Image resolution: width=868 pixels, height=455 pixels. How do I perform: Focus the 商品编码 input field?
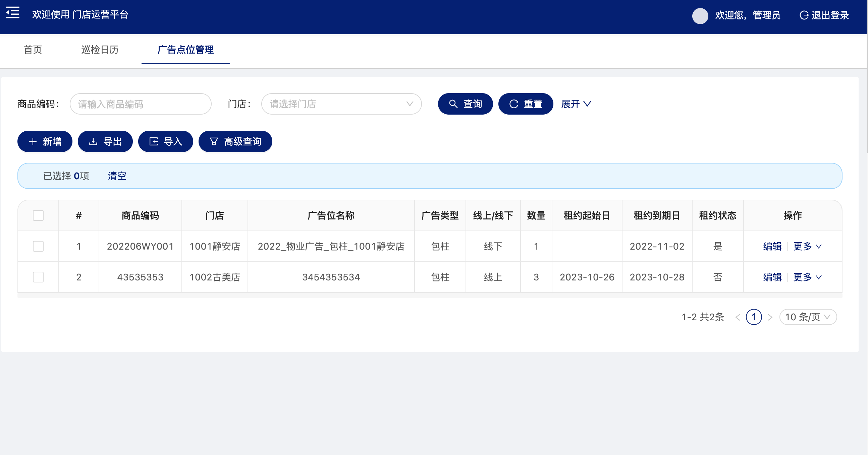click(x=141, y=104)
